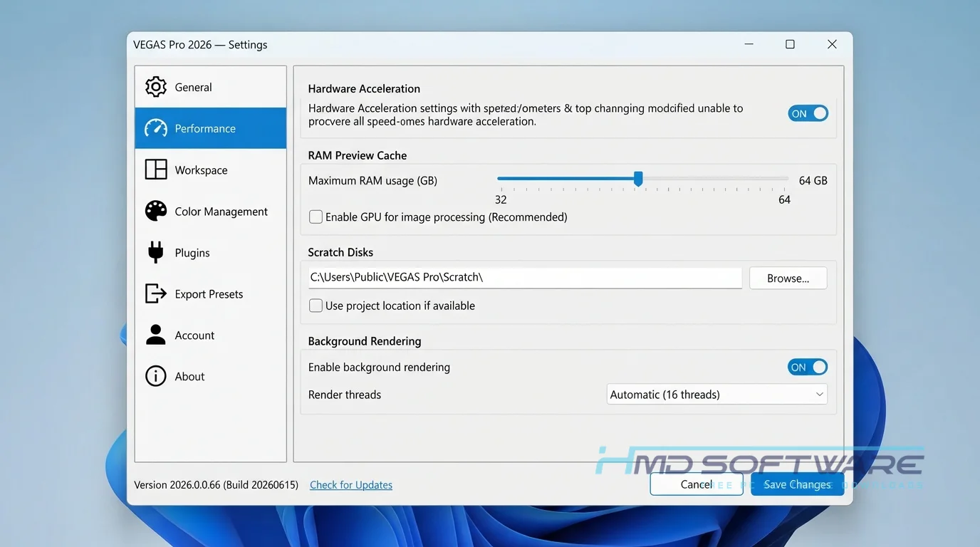Image resolution: width=980 pixels, height=547 pixels.
Task: Click the 64 GB RAM value
Action: click(x=813, y=181)
